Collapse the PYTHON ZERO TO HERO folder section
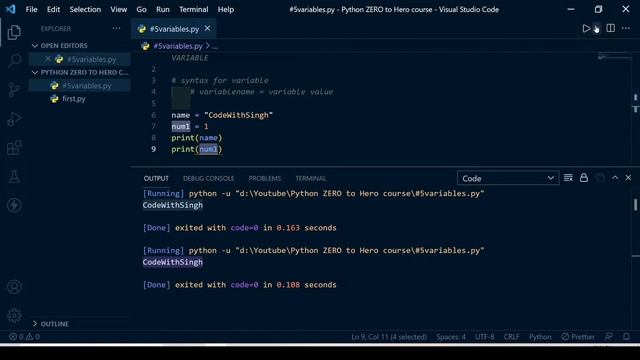This screenshot has height=360, width=640. [x=80, y=72]
